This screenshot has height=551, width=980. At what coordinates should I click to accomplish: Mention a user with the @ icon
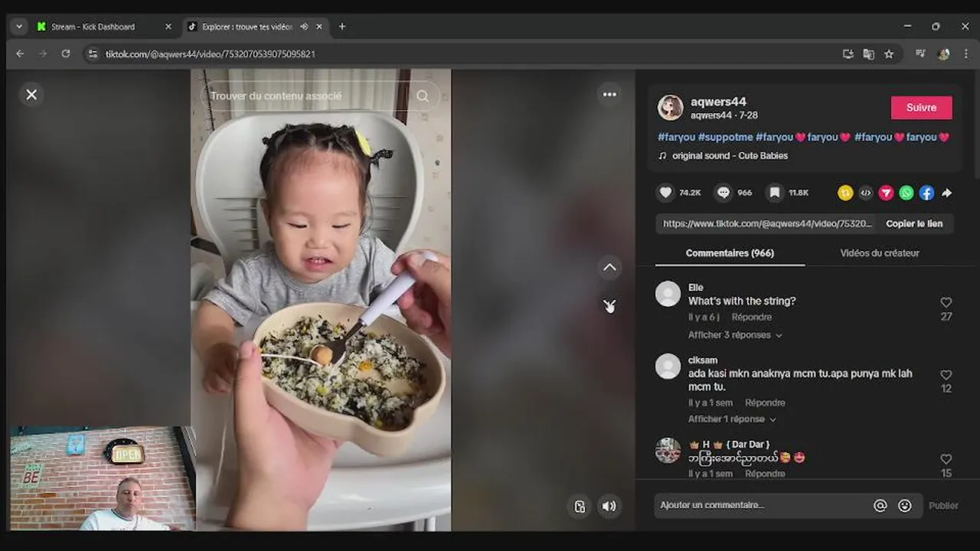pos(880,506)
